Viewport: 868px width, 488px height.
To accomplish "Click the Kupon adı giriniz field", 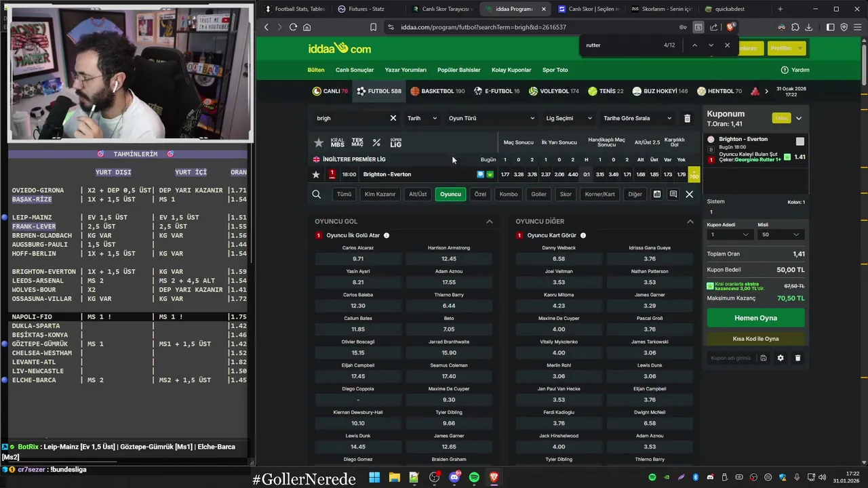I will coord(731,358).
